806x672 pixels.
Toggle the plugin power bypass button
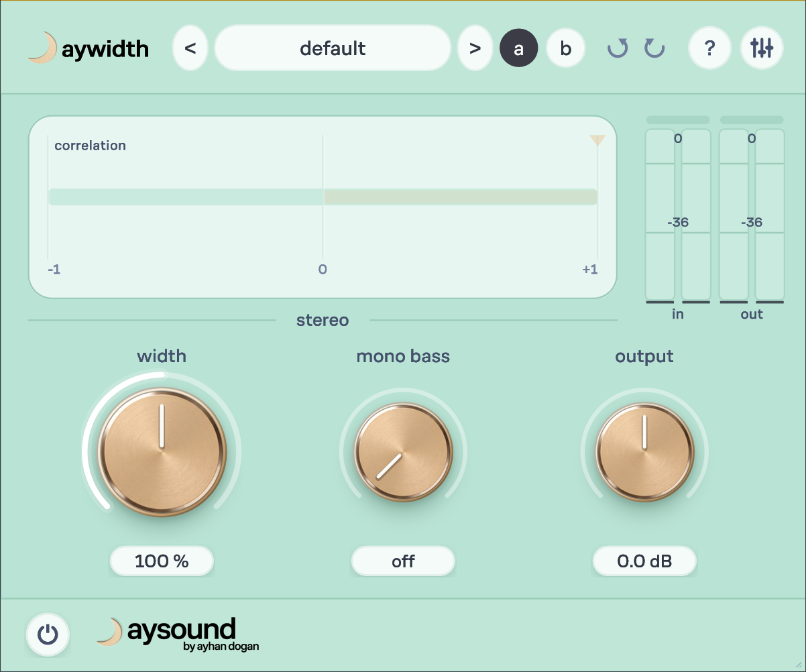tap(48, 634)
